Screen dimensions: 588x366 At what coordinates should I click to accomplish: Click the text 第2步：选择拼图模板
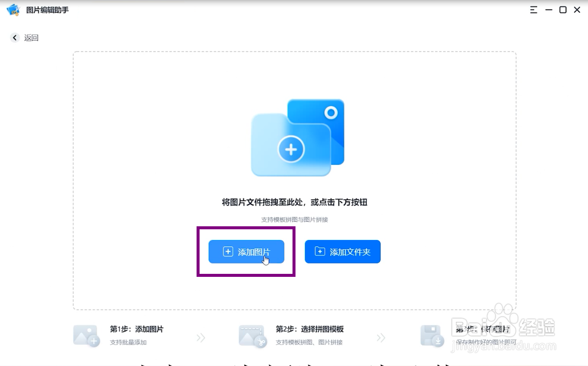(310, 329)
